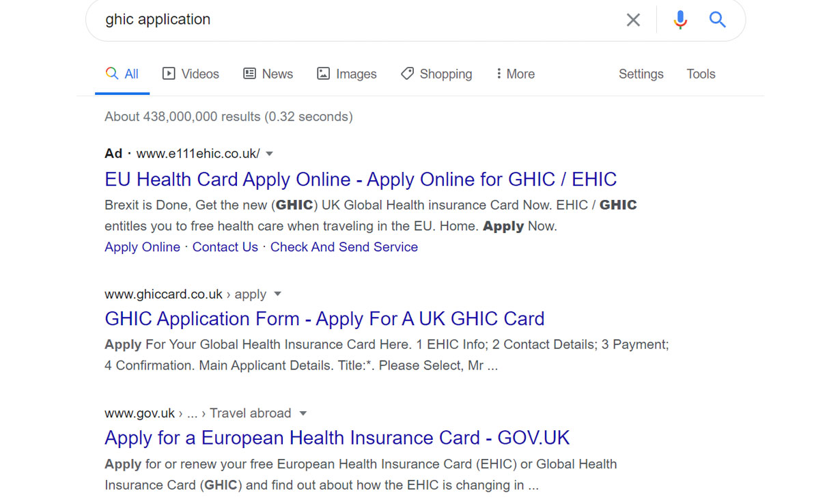Click the Images icon

(x=324, y=73)
